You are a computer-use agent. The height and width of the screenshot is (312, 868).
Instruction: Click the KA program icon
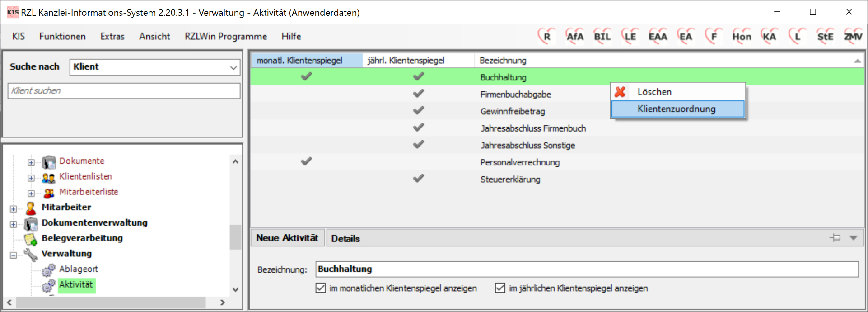coord(769,36)
